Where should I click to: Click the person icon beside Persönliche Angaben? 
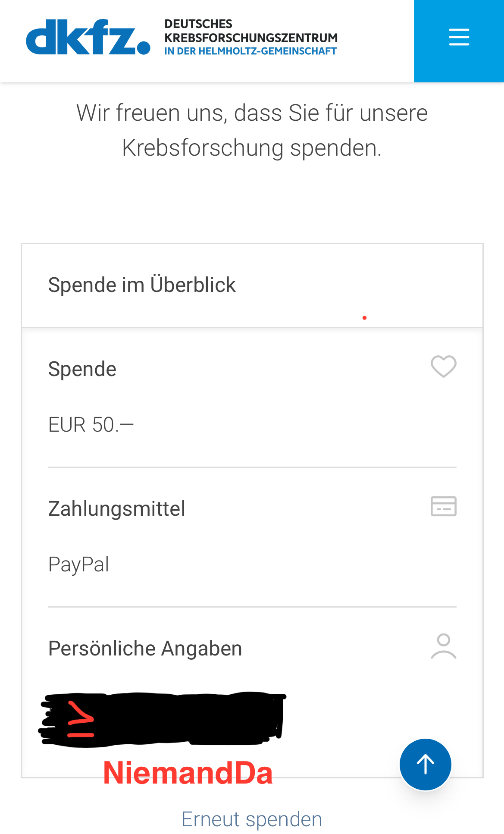pos(443,646)
